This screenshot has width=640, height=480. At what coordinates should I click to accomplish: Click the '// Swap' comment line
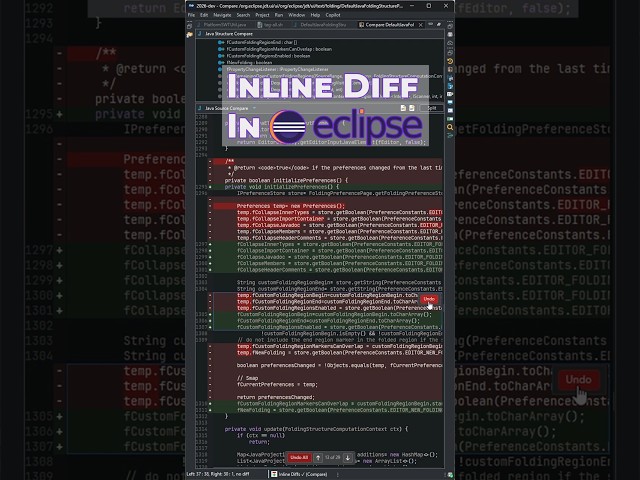tap(247, 378)
